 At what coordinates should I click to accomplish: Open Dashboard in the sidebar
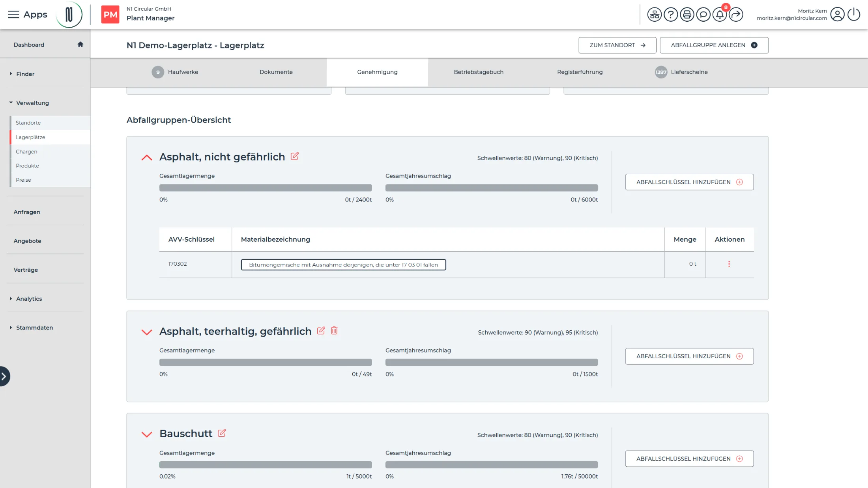click(x=29, y=45)
